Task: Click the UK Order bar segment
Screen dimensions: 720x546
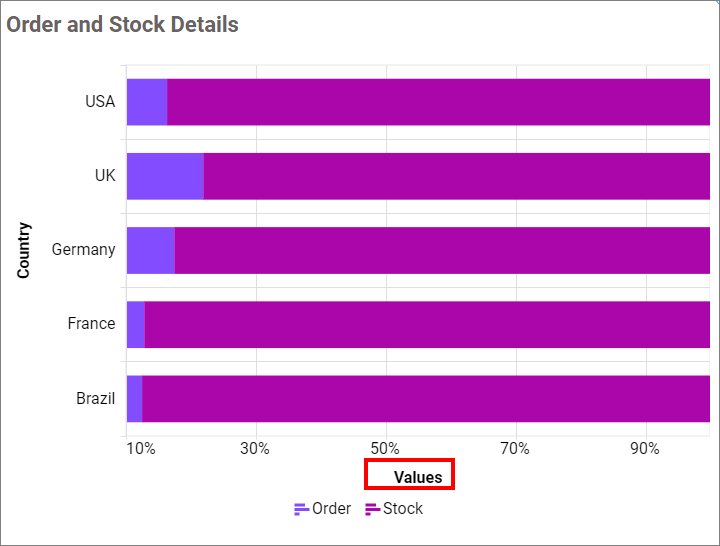Action: pyautogui.click(x=165, y=176)
